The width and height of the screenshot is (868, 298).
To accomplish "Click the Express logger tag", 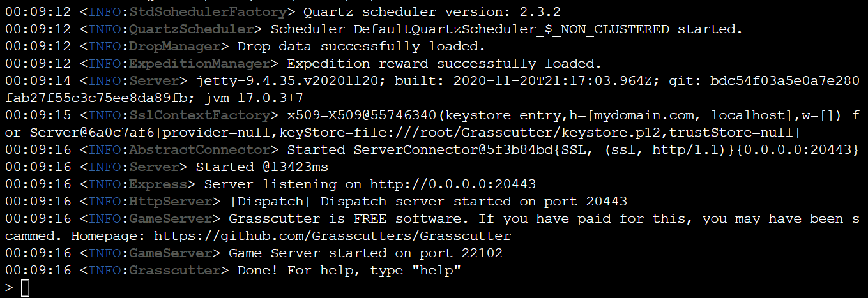I will (x=158, y=184).
